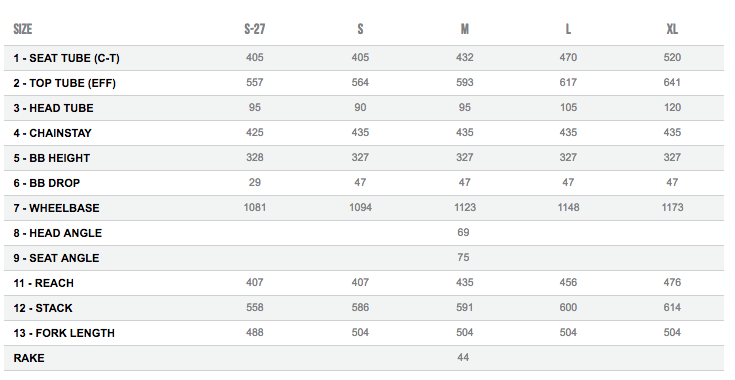Select the HEAD TUBE row label

pos(53,108)
